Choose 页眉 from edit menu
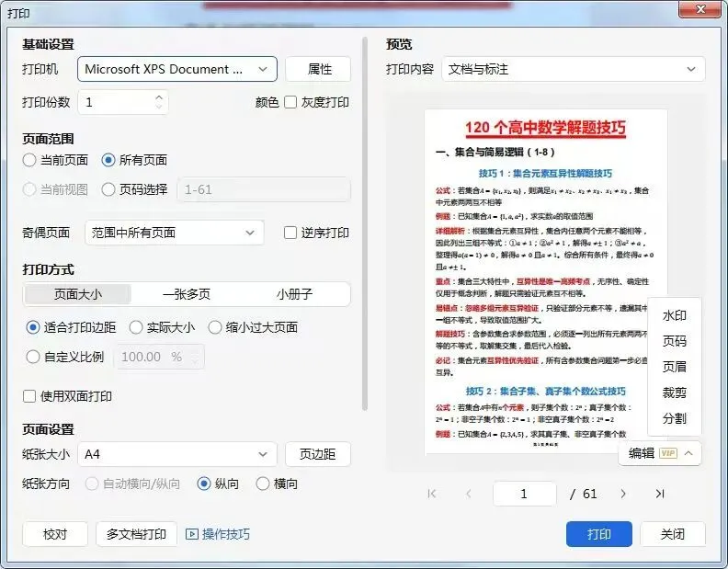The image size is (728, 569). pyautogui.click(x=674, y=367)
